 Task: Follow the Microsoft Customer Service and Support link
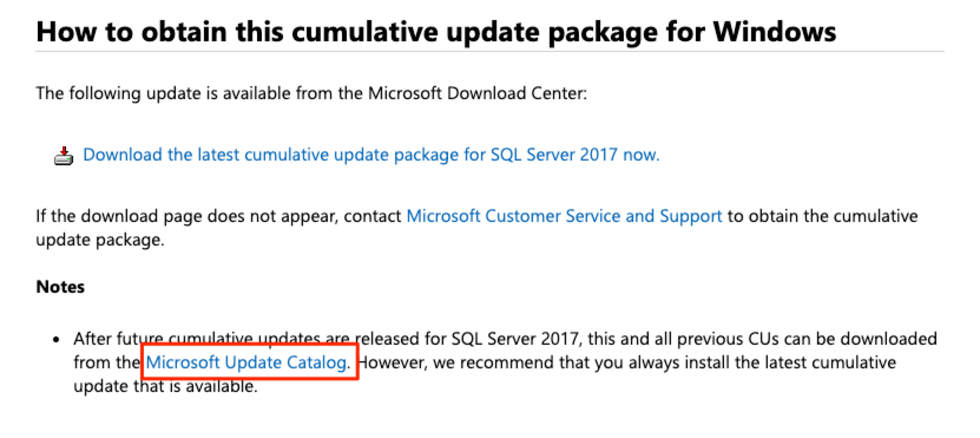pos(564,216)
